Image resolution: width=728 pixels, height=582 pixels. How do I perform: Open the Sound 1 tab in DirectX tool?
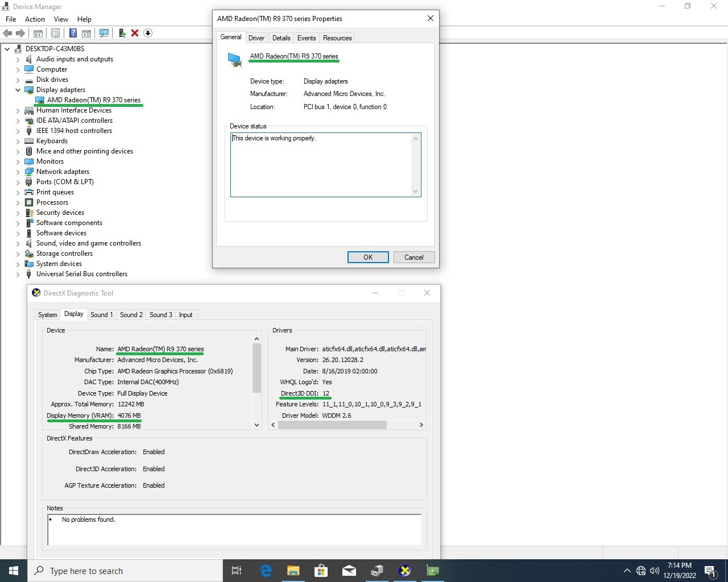[101, 315]
